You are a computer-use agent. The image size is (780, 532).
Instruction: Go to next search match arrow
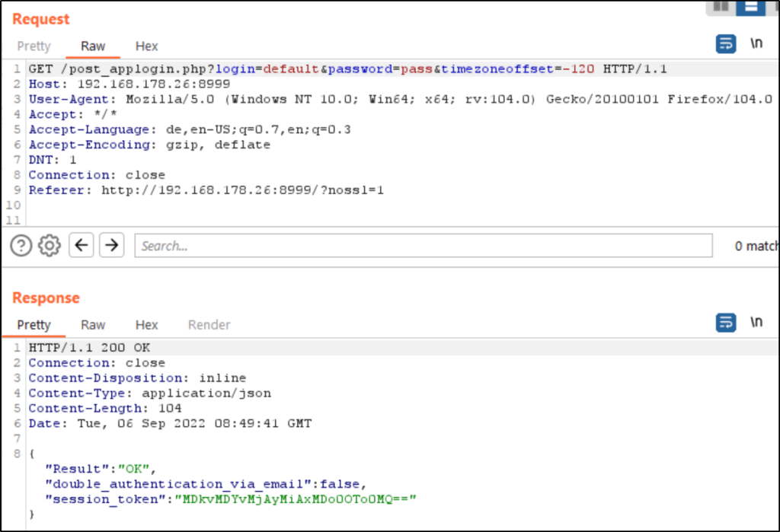111,246
